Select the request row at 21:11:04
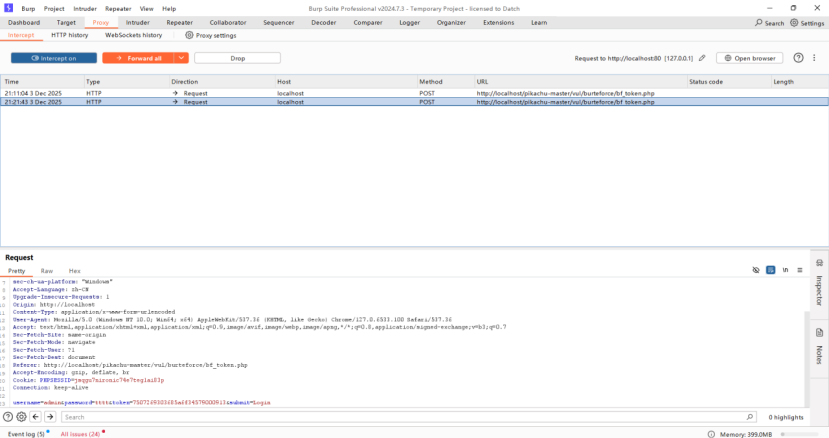 414,93
